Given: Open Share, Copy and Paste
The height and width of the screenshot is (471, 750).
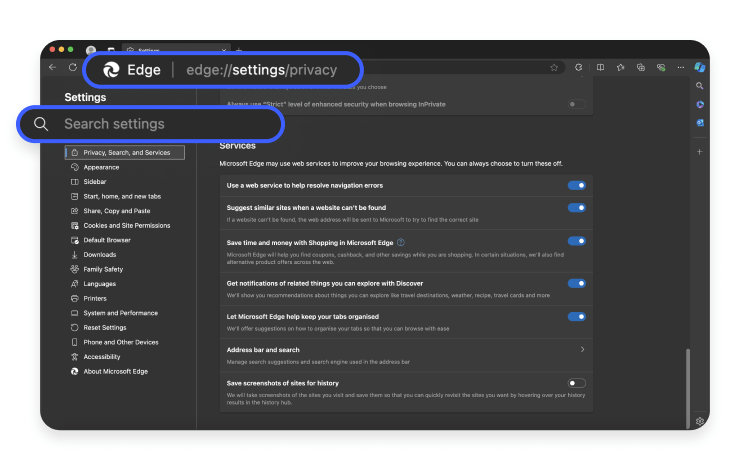Looking at the screenshot, I should tap(117, 211).
